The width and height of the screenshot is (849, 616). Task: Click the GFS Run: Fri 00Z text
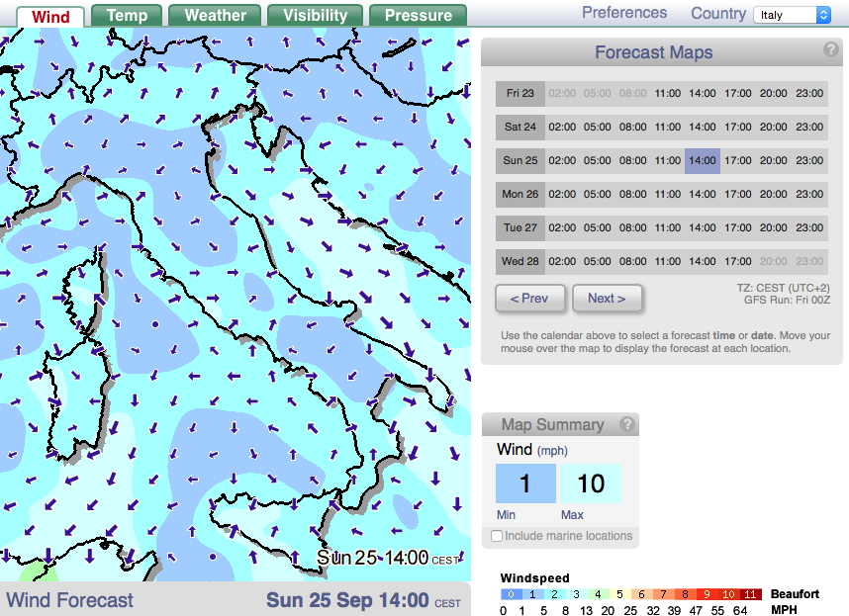(787, 300)
